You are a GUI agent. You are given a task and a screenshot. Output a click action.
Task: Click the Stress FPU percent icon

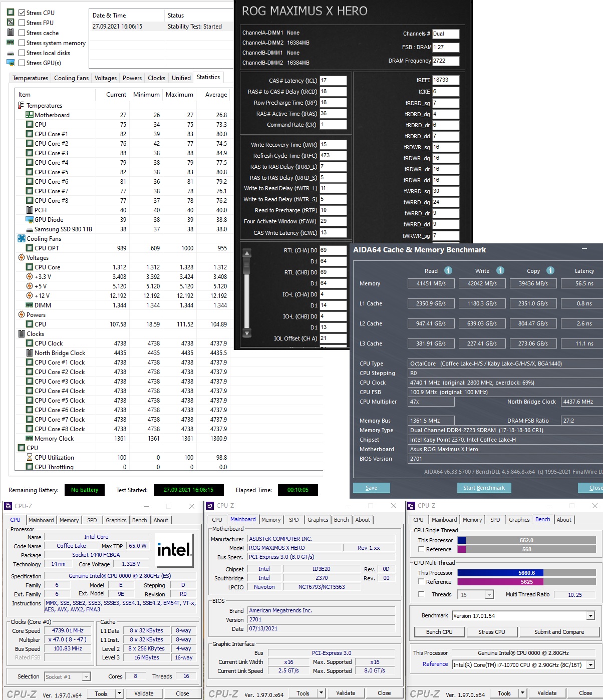(10, 23)
